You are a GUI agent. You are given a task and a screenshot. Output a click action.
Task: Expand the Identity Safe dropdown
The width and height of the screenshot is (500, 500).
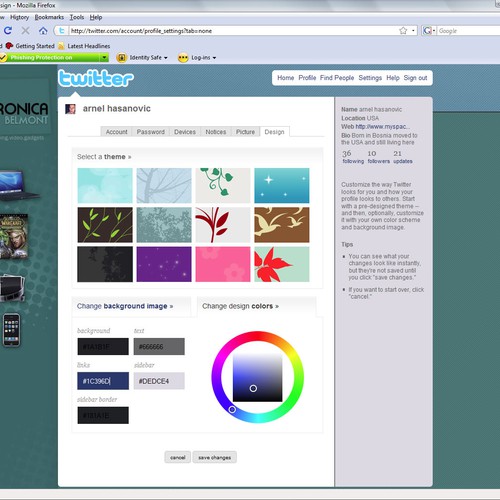[x=166, y=58]
